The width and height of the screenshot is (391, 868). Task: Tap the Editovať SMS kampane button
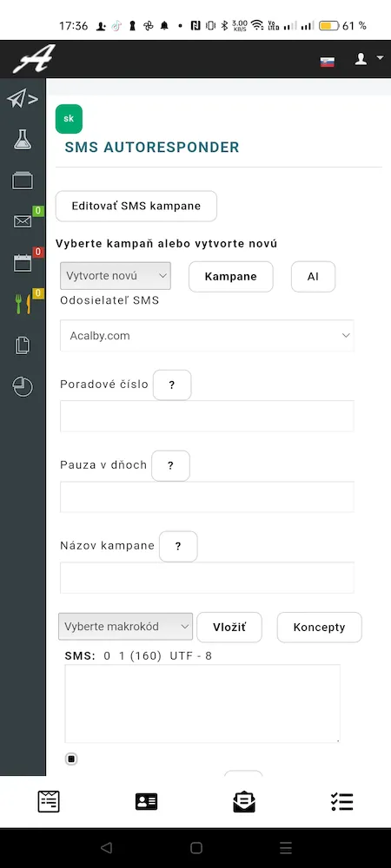pyautogui.click(x=136, y=206)
